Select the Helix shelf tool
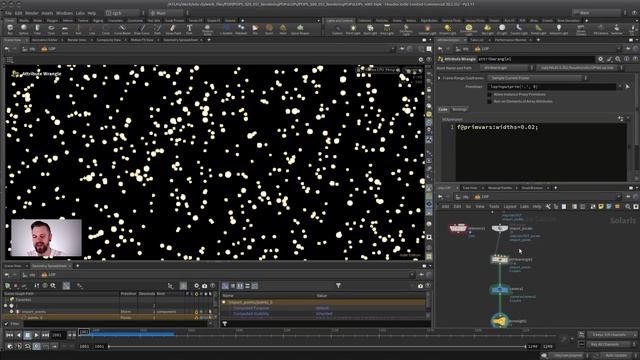 tap(283, 29)
